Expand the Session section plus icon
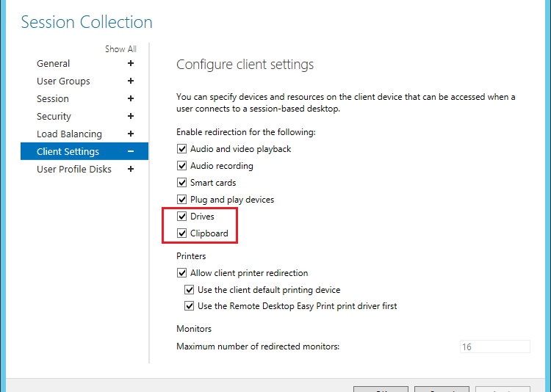This screenshot has height=392, width=551. point(131,99)
